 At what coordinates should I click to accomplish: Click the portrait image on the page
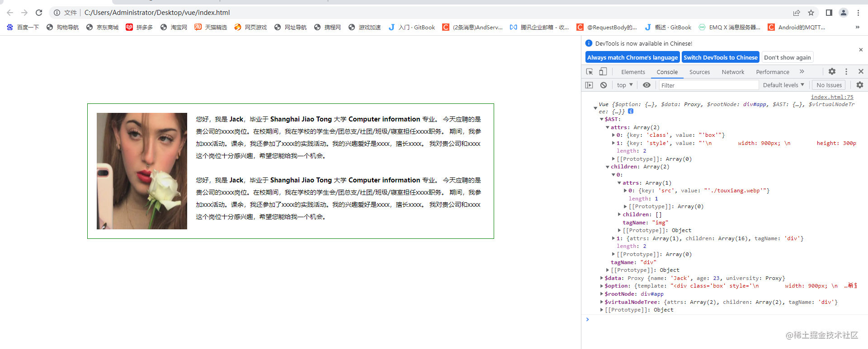coord(142,171)
